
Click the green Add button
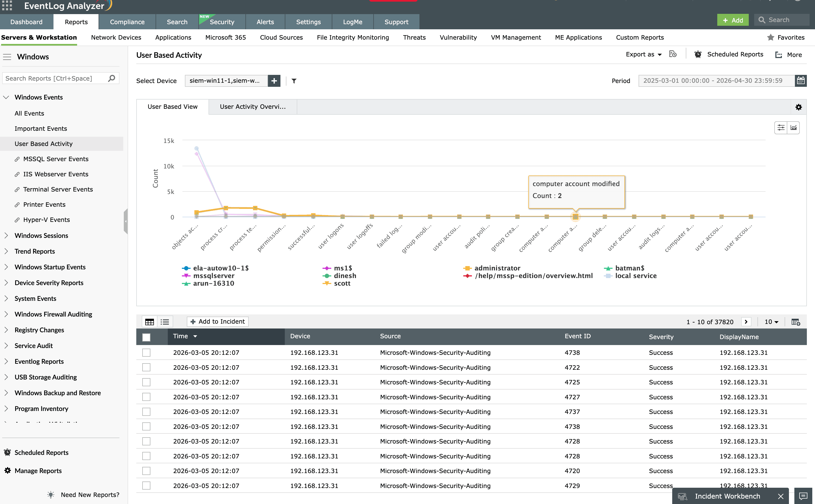[732, 20]
